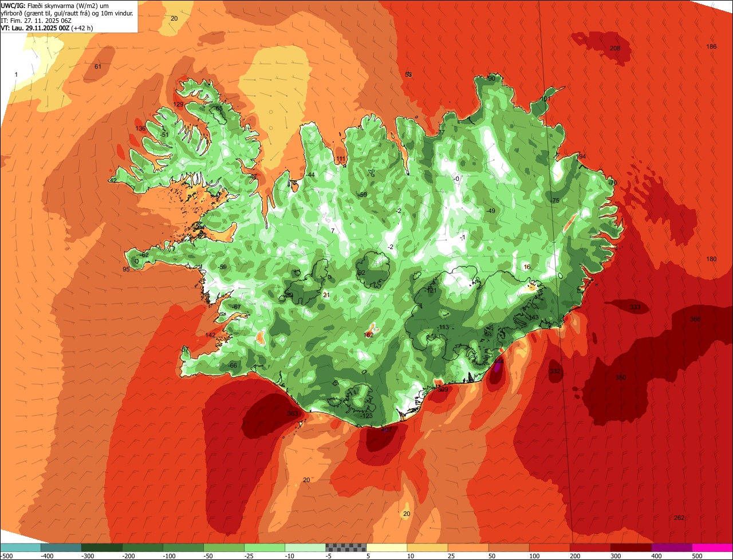Pick the legend swatch between -50 and -25

tap(223, 547)
